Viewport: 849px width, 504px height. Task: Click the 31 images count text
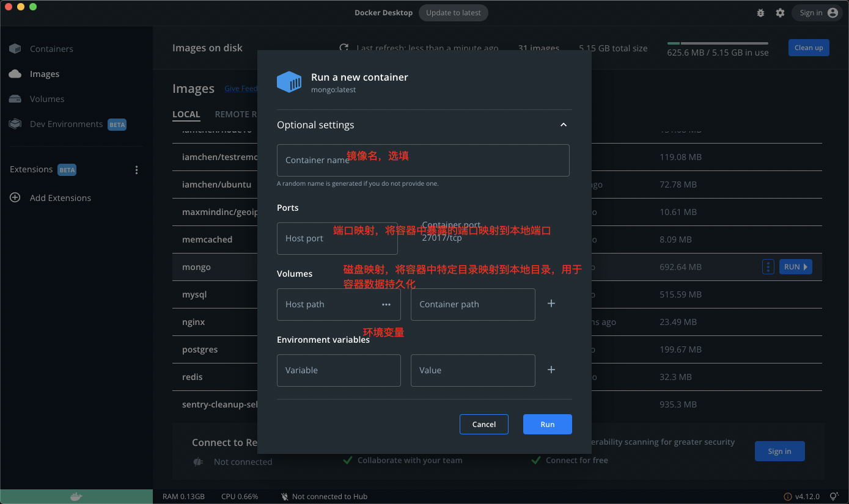(538, 48)
